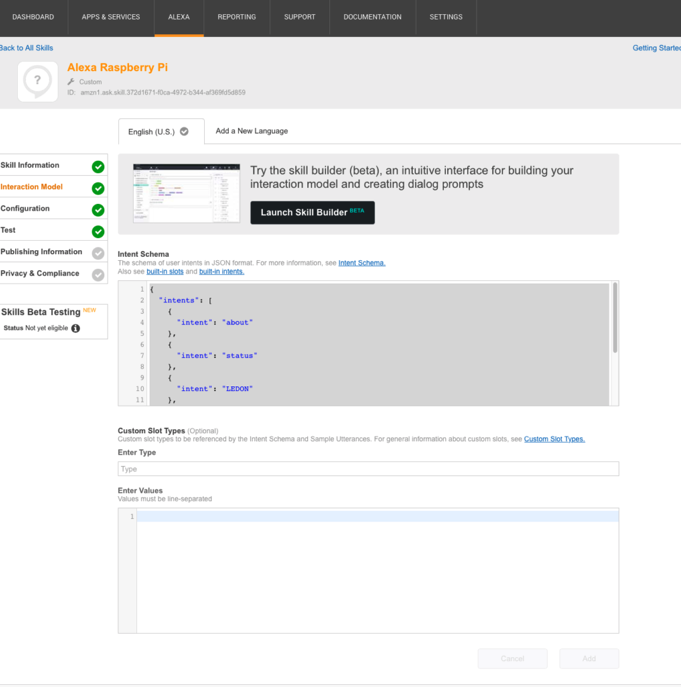Open the built-in slots link
Screen dimensions: 681x687
point(165,271)
